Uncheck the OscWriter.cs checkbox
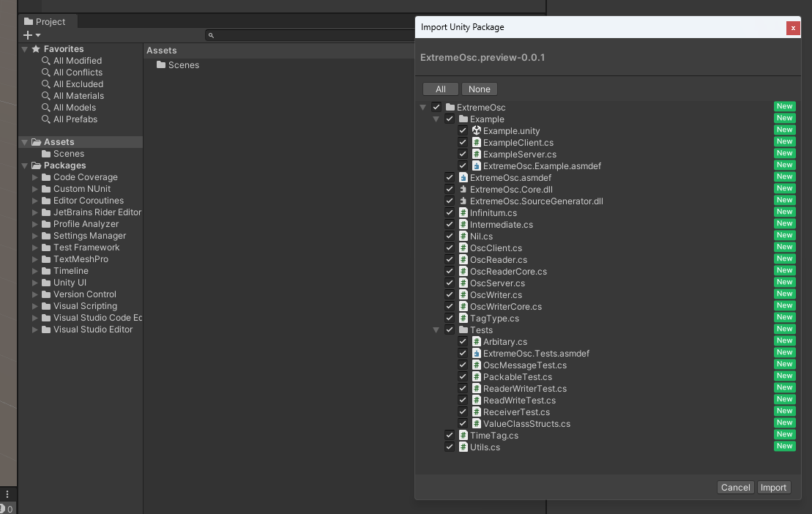The image size is (812, 514). tap(450, 295)
